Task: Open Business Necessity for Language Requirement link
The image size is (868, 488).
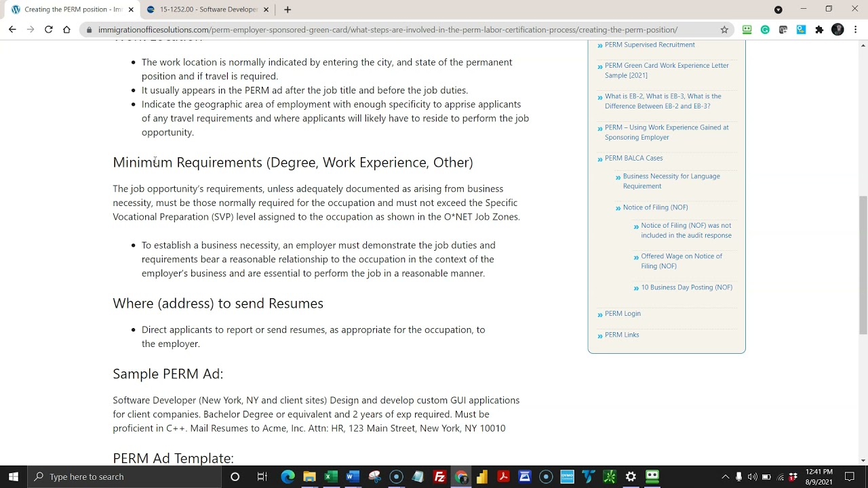Action: coord(671,181)
